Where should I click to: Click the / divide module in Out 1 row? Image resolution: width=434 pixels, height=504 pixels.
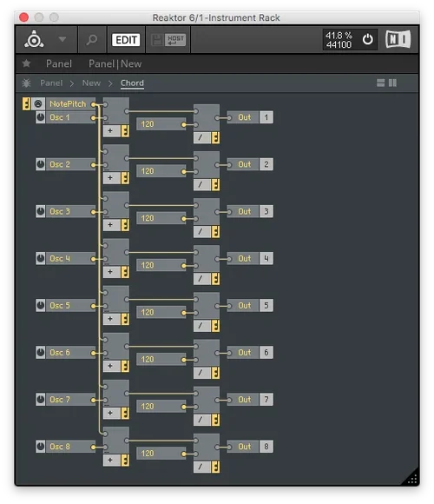click(x=207, y=124)
